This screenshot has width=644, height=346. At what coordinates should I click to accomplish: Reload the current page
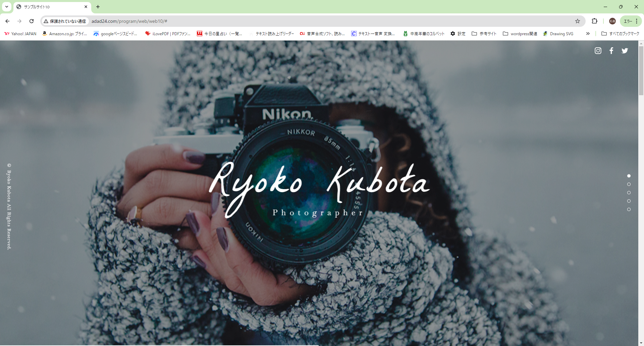[32, 21]
